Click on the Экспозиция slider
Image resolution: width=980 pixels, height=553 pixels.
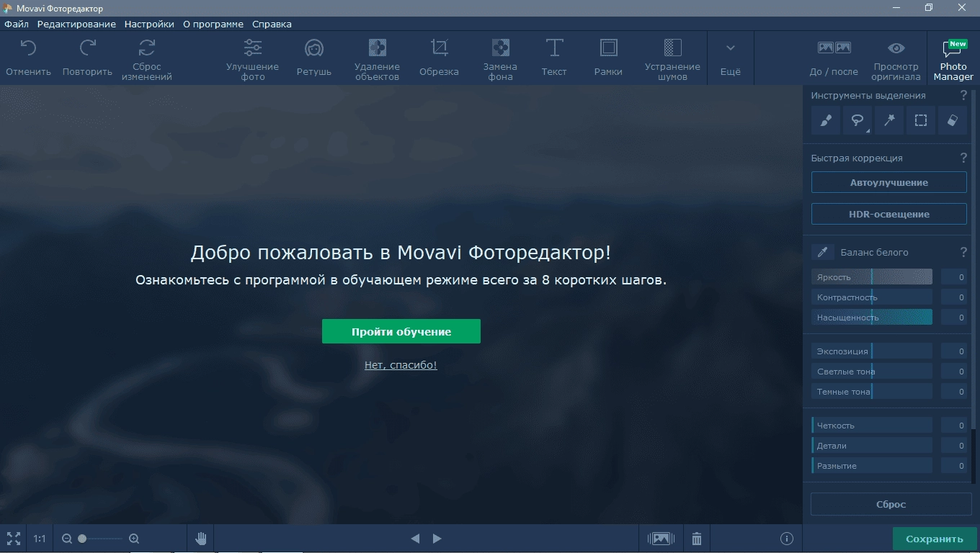(x=872, y=351)
